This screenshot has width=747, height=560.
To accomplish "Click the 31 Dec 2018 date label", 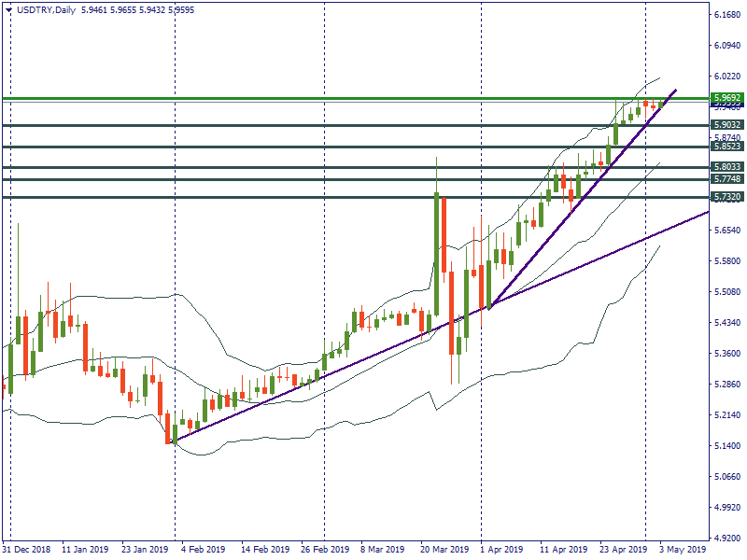I will pos(29,550).
